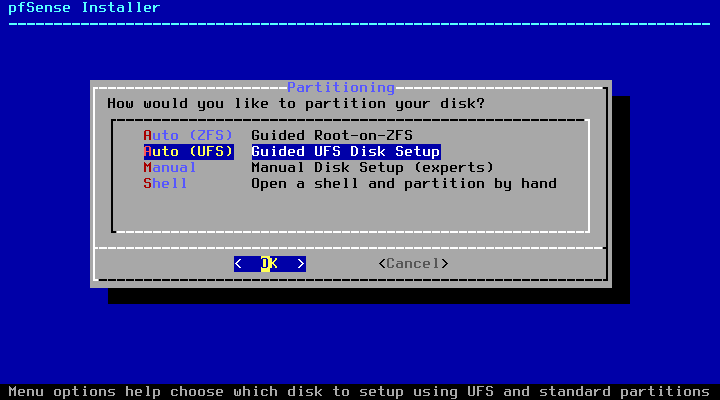
Task: Click red hotkey letter M of Manual
Action: (148, 167)
